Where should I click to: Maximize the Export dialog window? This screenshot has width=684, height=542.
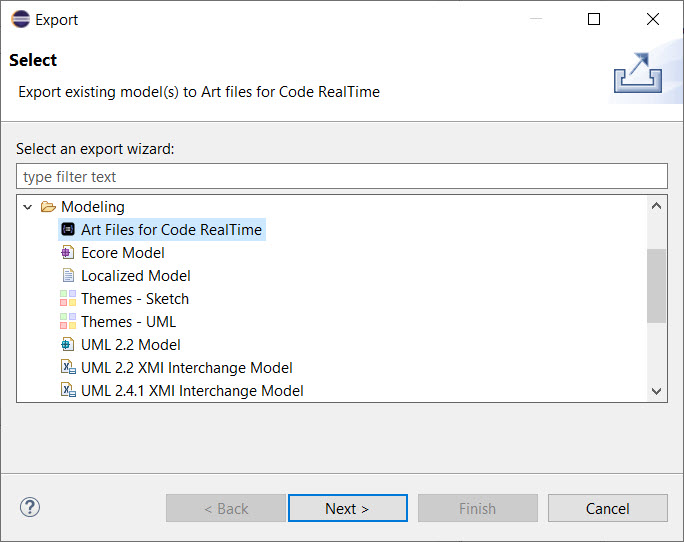pyautogui.click(x=594, y=19)
